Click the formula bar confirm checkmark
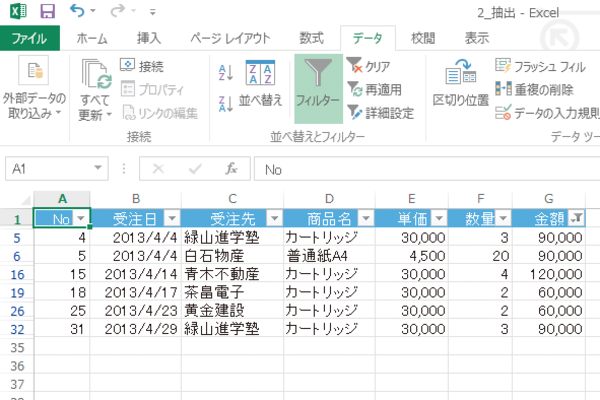The width and height of the screenshot is (600, 400). (x=195, y=169)
